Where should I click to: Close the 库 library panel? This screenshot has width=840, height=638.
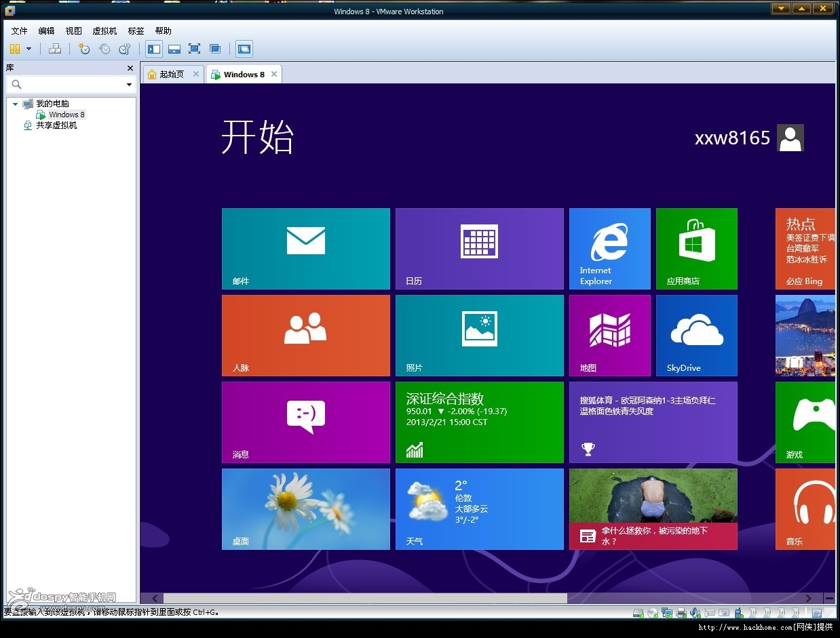click(x=130, y=68)
